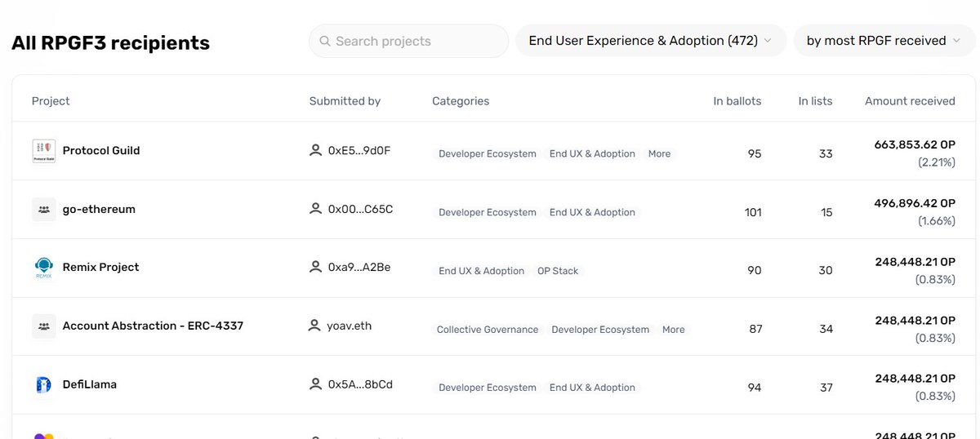980x439 pixels.
Task: Open Account Abstraction - ERC-4337 project
Action: (153, 326)
